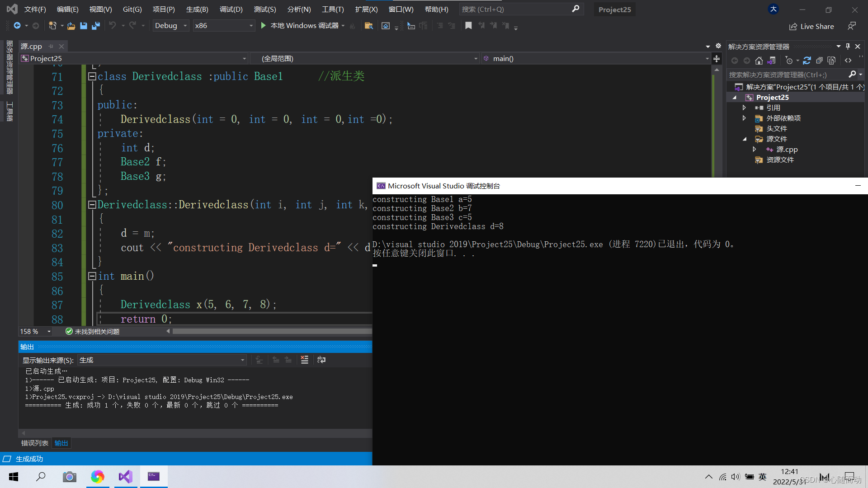The width and height of the screenshot is (868, 488).
Task: Close the 源.cpp editor tab
Action: 61,46
